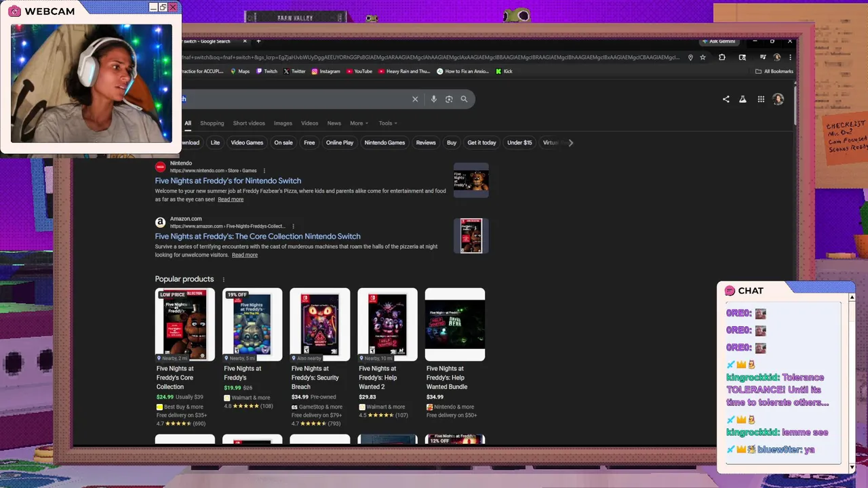
Task: Open Google account avatar on results page
Action: pyautogui.click(x=778, y=99)
